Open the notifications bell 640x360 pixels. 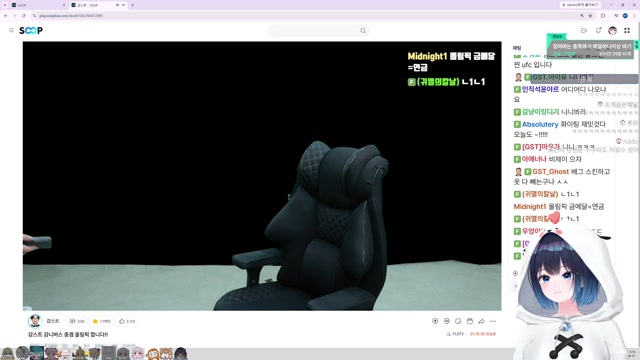(598, 31)
